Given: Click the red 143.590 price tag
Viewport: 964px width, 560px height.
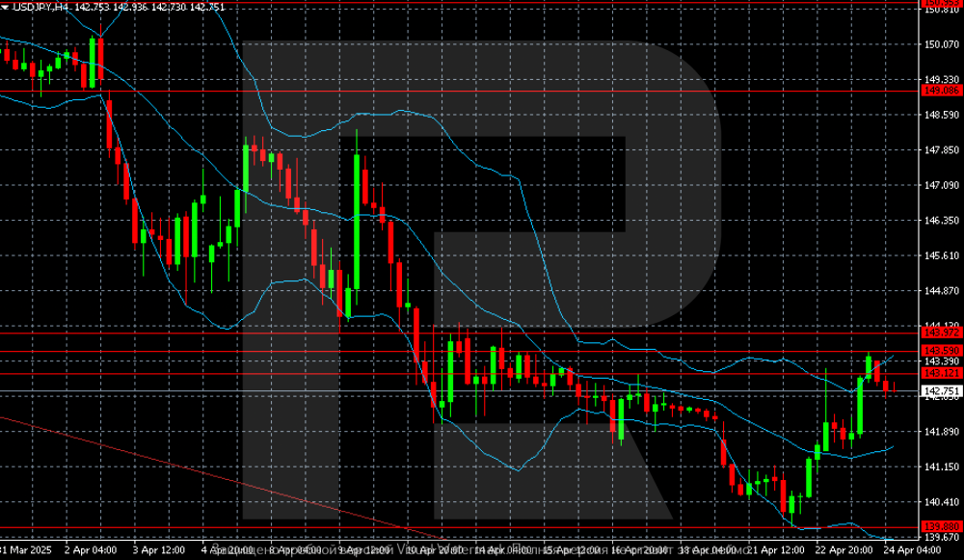Looking at the screenshot, I should (941, 350).
